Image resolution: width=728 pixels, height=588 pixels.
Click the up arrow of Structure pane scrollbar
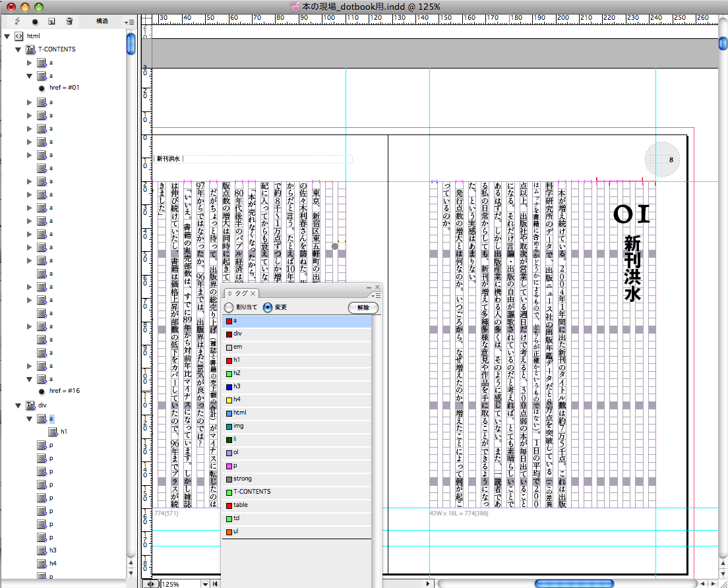[x=131, y=563]
